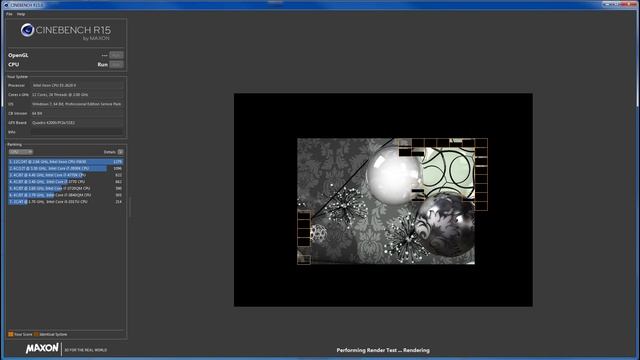Open the Help menu
Screen dimensions: 640x360
(21, 14)
